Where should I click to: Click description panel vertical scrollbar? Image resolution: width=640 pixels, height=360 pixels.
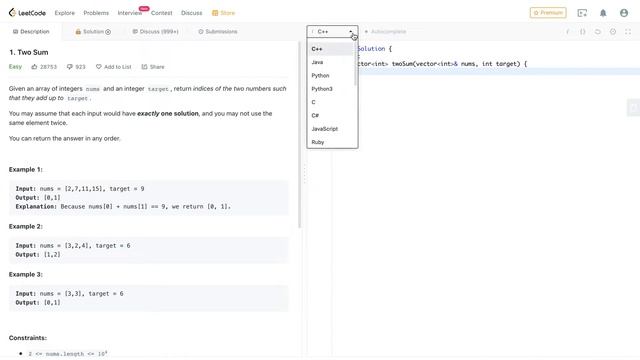point(300,135)
